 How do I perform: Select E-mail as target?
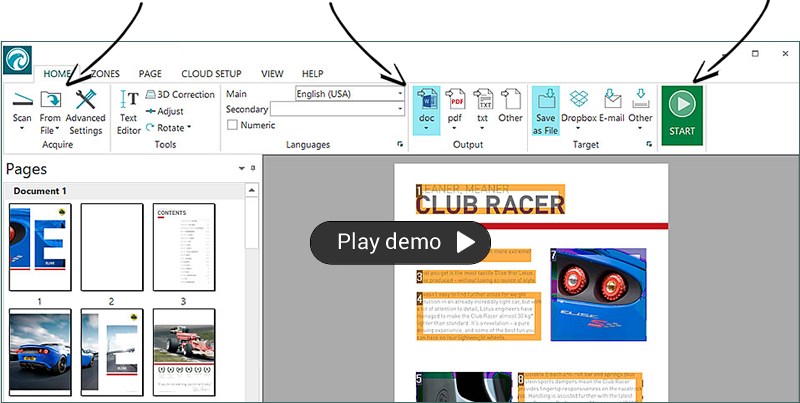click(x=612, y=100)
